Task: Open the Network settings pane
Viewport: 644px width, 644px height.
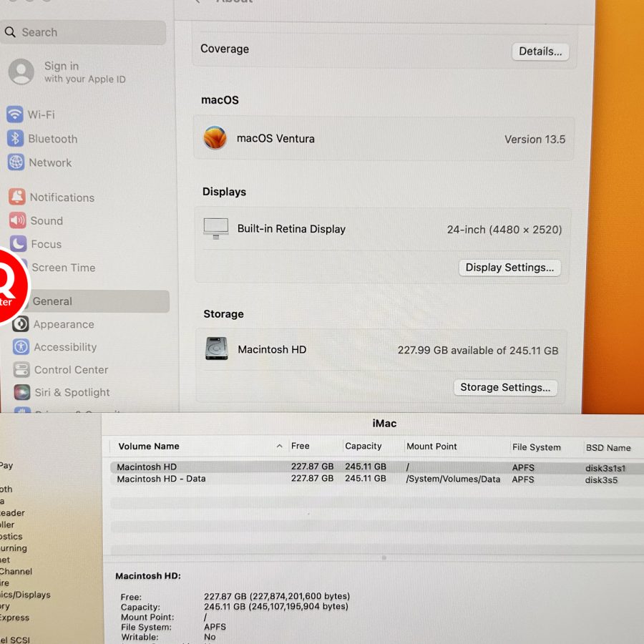Action: (50, 162)
